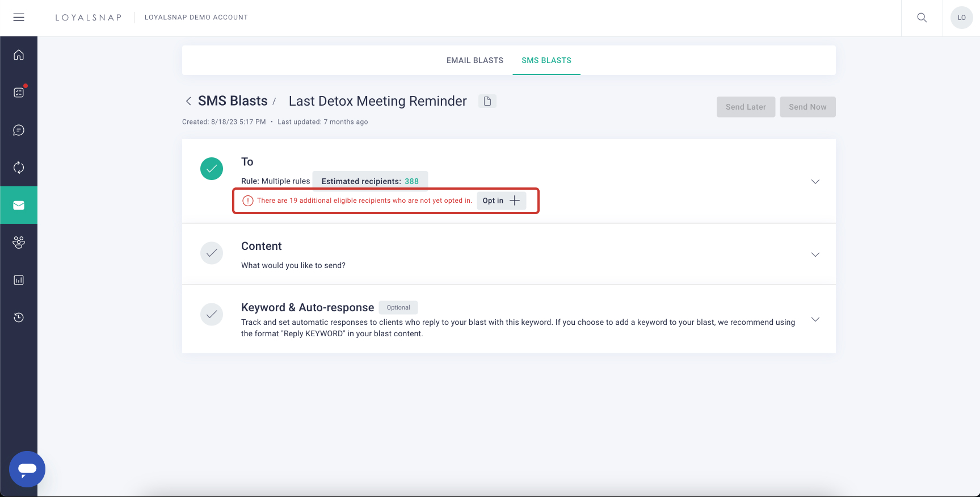
Task: Open the LO user avatar menu
Action: [x=961, y=18]
